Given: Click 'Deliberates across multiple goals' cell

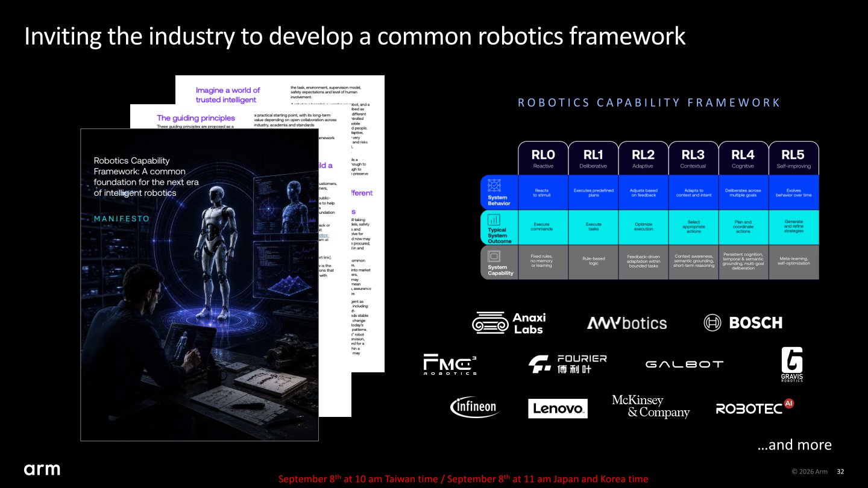Looking at the screenshot, I should tap(743, 192).
